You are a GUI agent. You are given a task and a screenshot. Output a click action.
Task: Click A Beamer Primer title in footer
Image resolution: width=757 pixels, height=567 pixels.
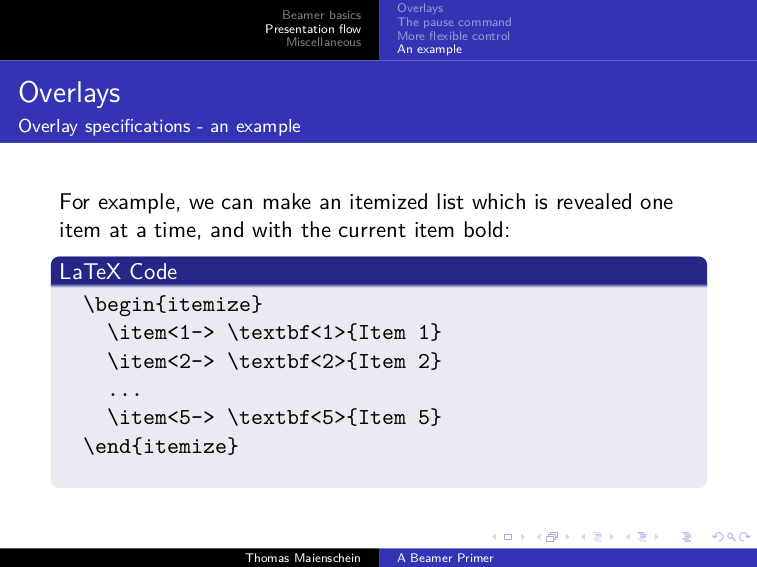(x=445, y=558)
